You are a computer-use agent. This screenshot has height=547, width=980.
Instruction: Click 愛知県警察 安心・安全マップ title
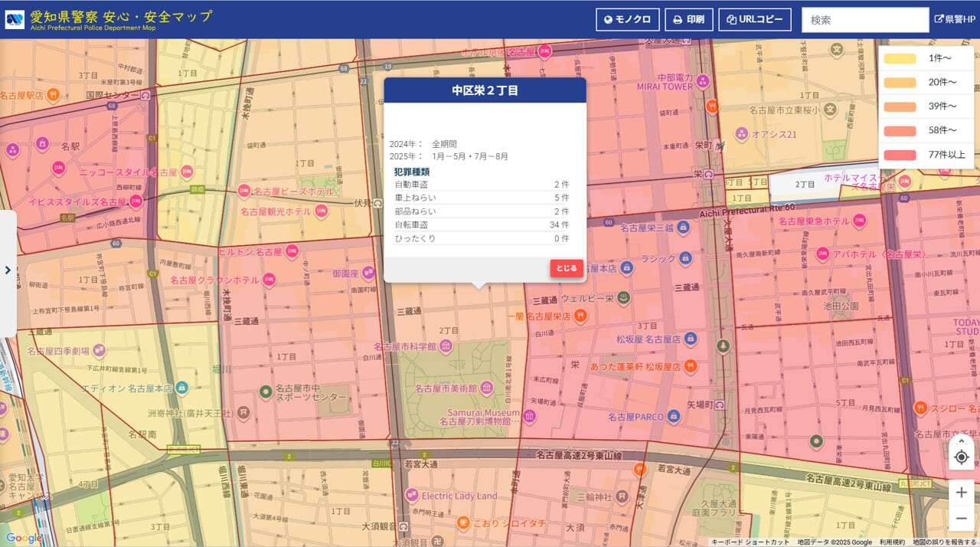(121, 16)
